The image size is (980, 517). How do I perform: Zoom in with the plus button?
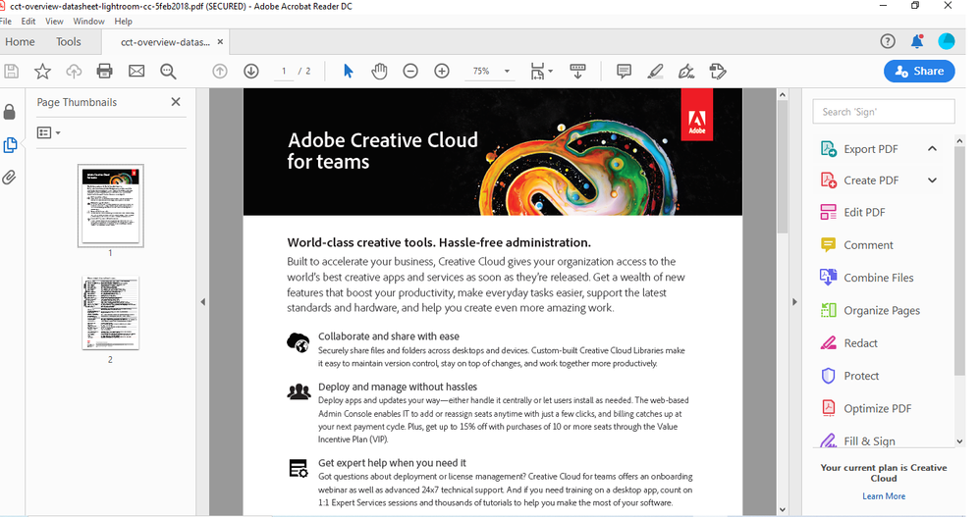[442, 72]
